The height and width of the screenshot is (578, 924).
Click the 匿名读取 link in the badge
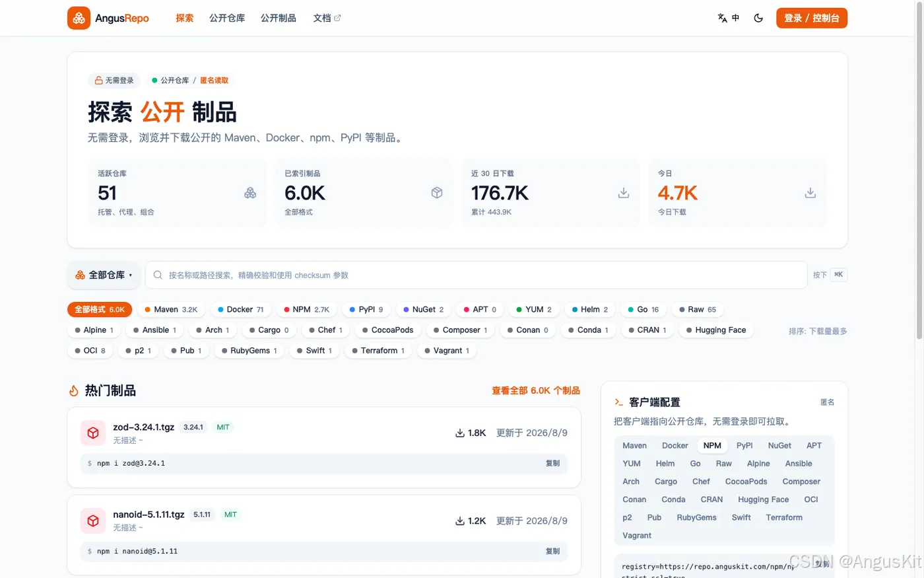tap(214, 81)
